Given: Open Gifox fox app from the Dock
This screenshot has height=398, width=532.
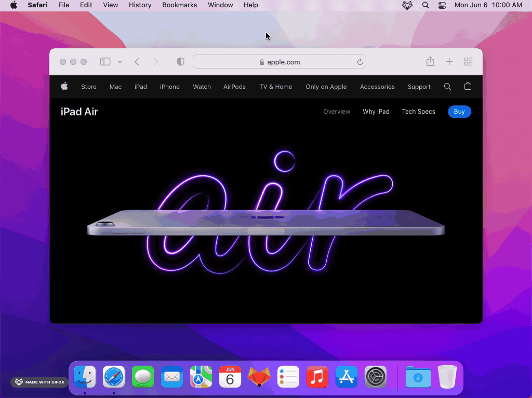Looking at the screenshot, I should [259, 377].
